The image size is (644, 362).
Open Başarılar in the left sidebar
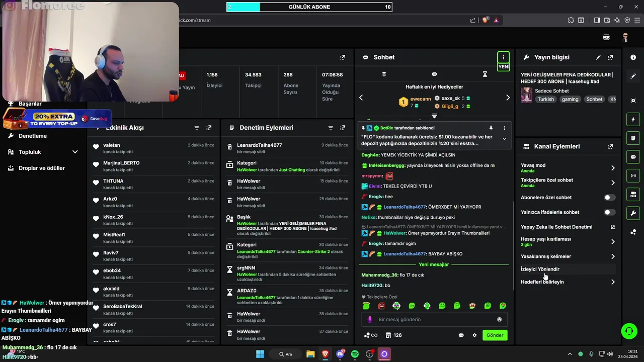coord(30,104)
